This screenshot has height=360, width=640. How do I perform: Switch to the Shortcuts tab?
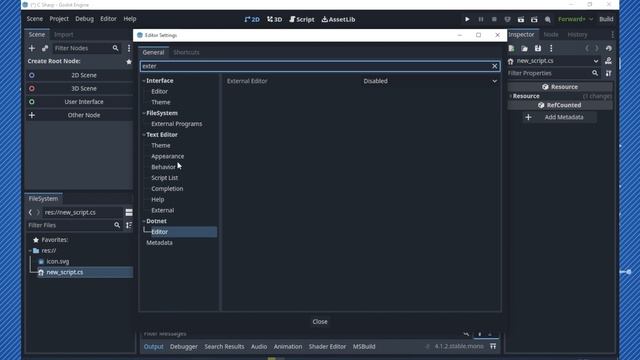(x=186, y=52)
